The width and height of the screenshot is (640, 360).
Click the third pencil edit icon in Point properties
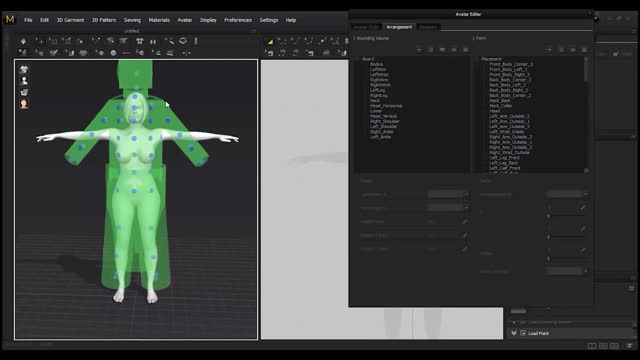click(x=583, y=250)
